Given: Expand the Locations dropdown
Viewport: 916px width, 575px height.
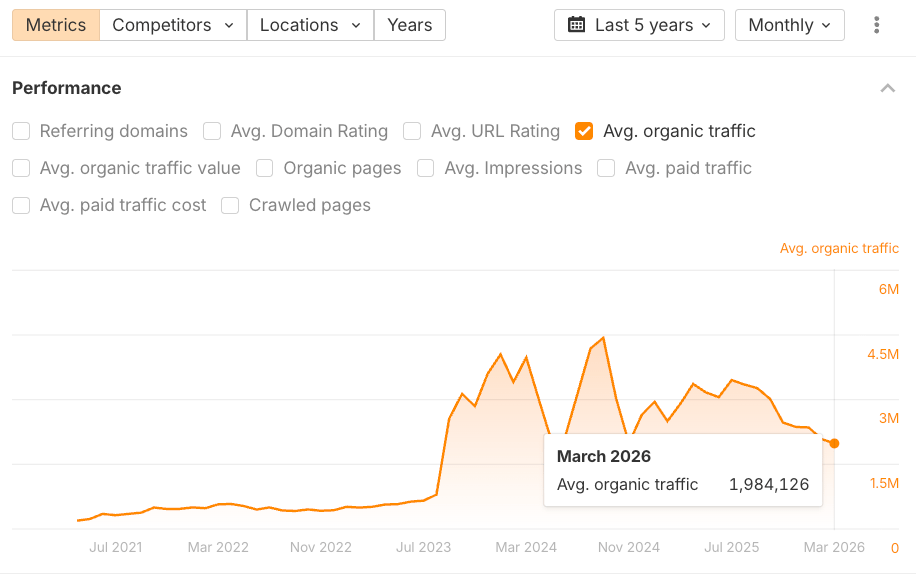Looking at the screenshot, I should click(x=310, y=25).
